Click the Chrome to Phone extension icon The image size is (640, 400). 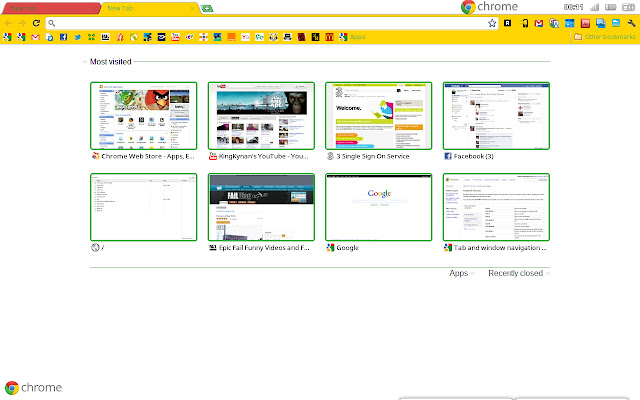coord(524,23)
